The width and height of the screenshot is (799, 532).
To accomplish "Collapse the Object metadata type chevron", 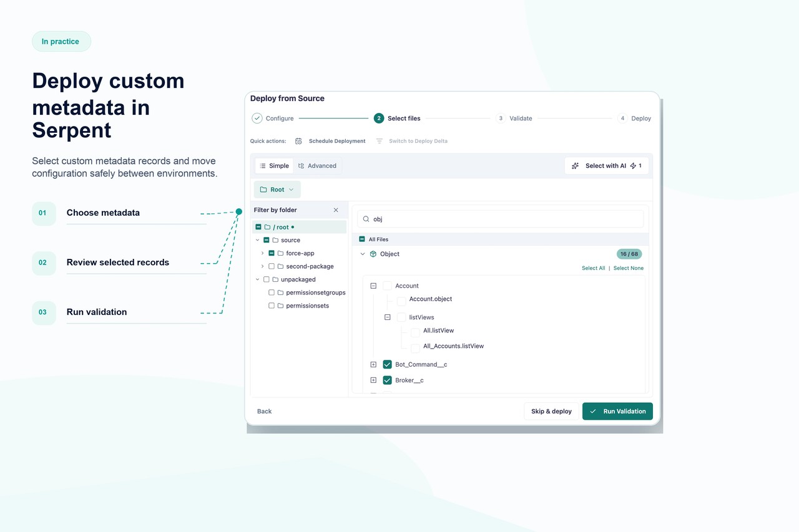I will [363, 254].
